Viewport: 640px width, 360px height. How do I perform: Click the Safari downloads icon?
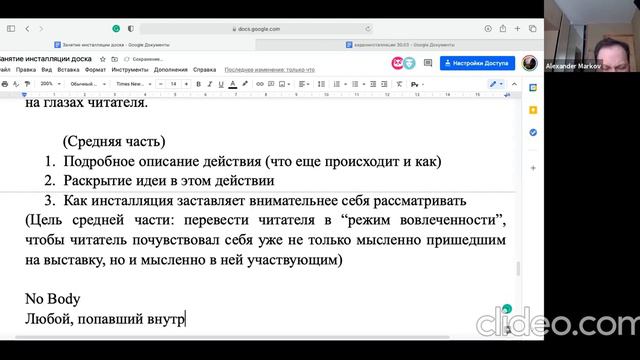[x=488, y=29]
